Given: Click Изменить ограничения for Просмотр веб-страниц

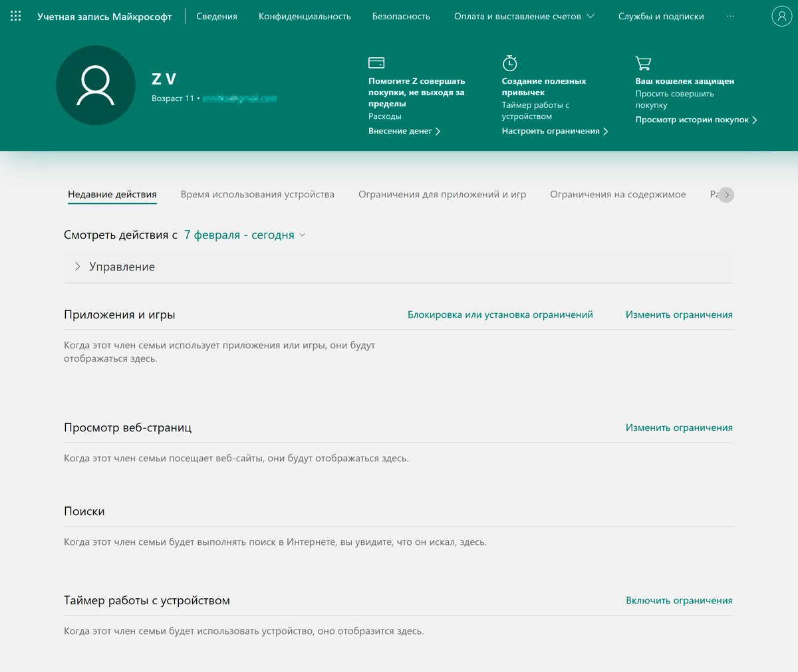Looking at the screenshot, I should click(x=679, y=427).
